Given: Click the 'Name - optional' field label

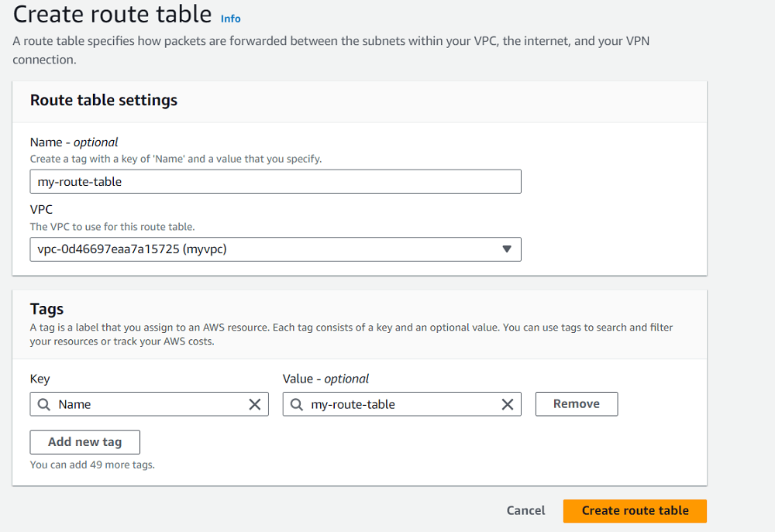Looking at the screenshot, I should tap(74, 142).
